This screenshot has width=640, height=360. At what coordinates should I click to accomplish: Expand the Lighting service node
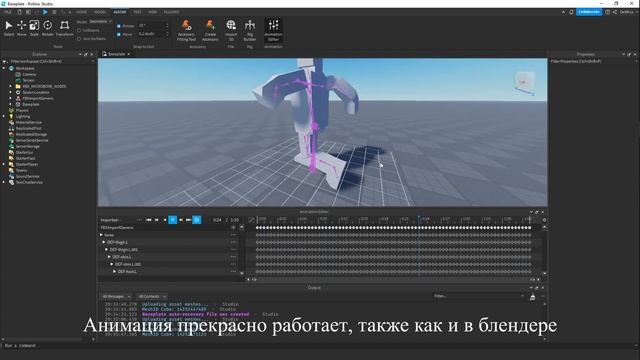tap(4, 117)
